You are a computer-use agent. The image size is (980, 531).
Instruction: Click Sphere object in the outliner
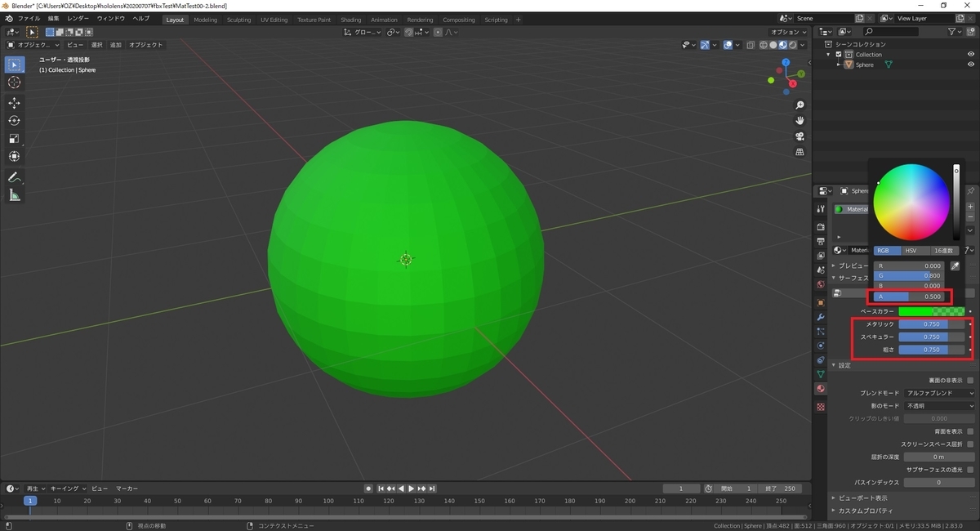(x=864, y=65)
